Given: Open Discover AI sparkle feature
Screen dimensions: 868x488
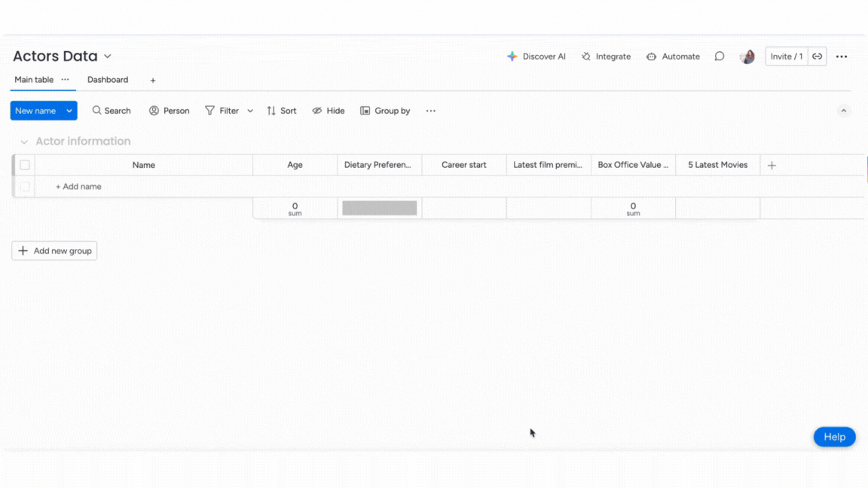Looking at the screenshot, I should tap(536, 56).
